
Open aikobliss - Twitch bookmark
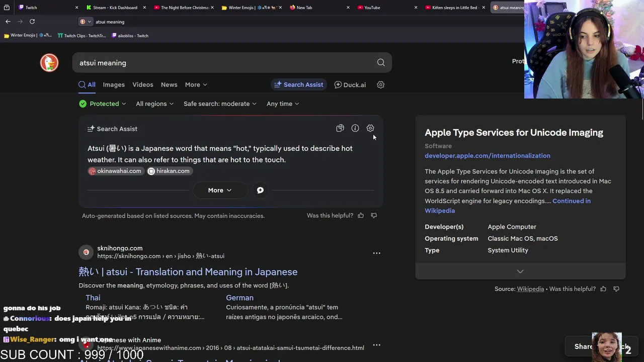coord(130,36)
